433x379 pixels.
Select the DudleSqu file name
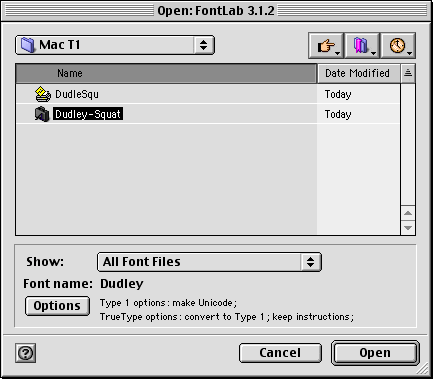click(77, 94)
